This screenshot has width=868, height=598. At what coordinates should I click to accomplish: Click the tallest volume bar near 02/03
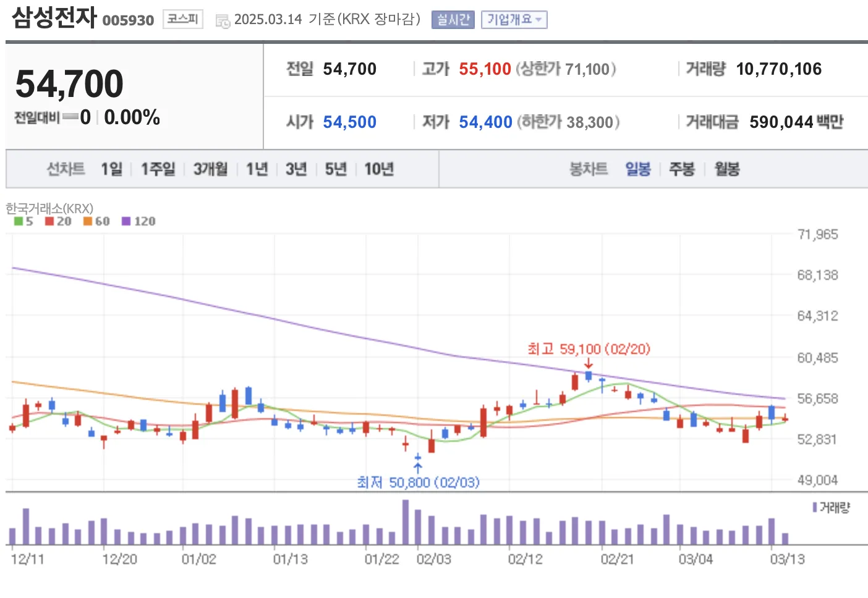pos(406,522)
